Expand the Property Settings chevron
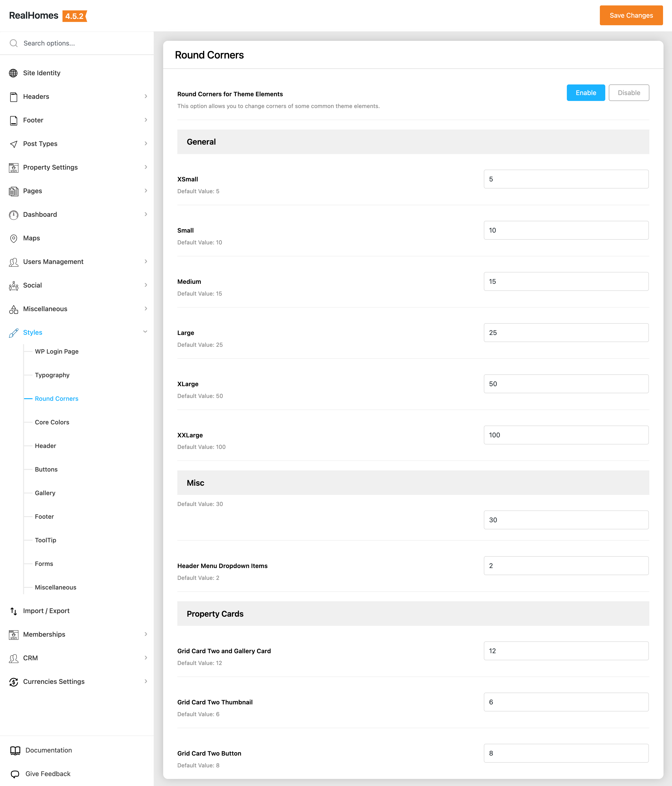 coord(146,167)
